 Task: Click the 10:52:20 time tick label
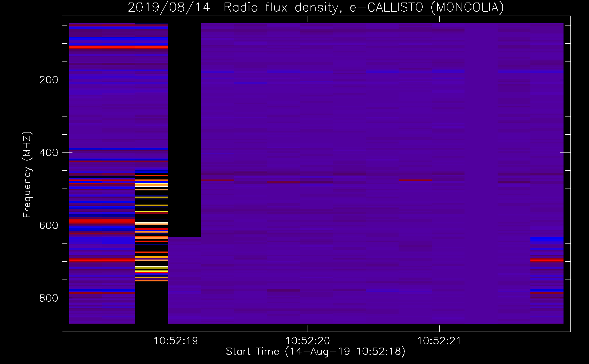308,341
